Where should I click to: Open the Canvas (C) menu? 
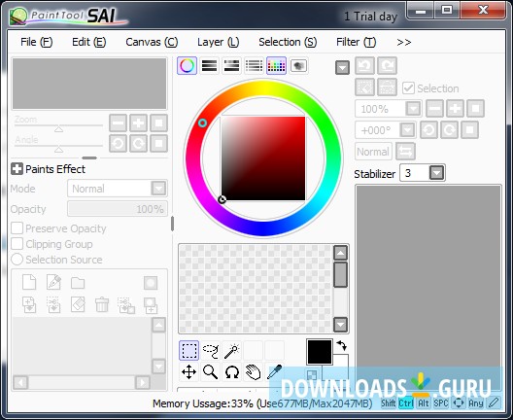[x=152, y=42]
